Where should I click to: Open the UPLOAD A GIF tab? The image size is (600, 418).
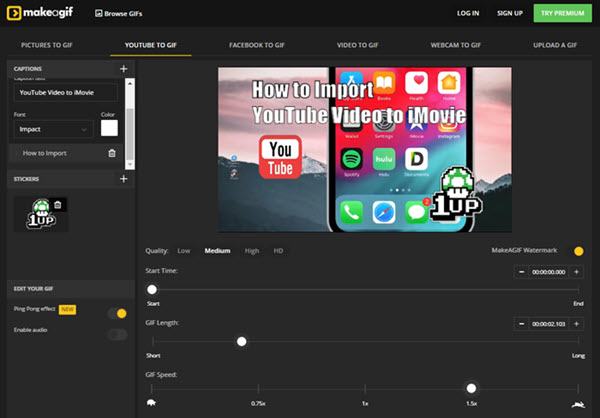pyautogui.click(x=555, y=45)
